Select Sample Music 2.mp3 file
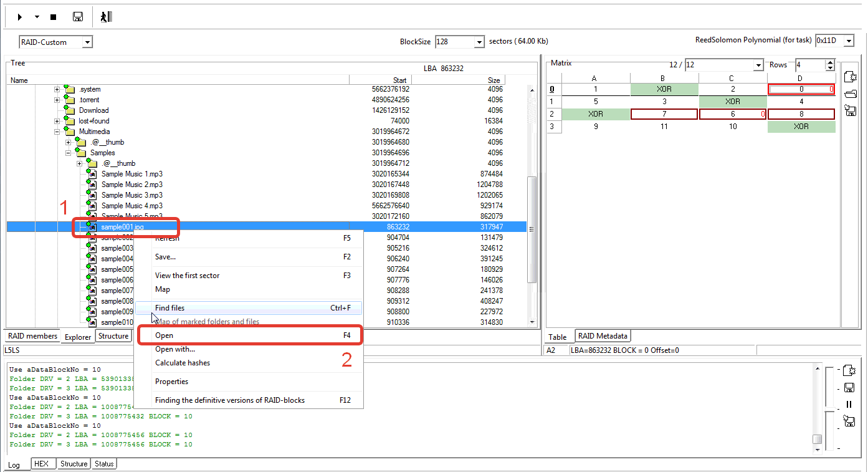868x472 pixels. point(132,185)
